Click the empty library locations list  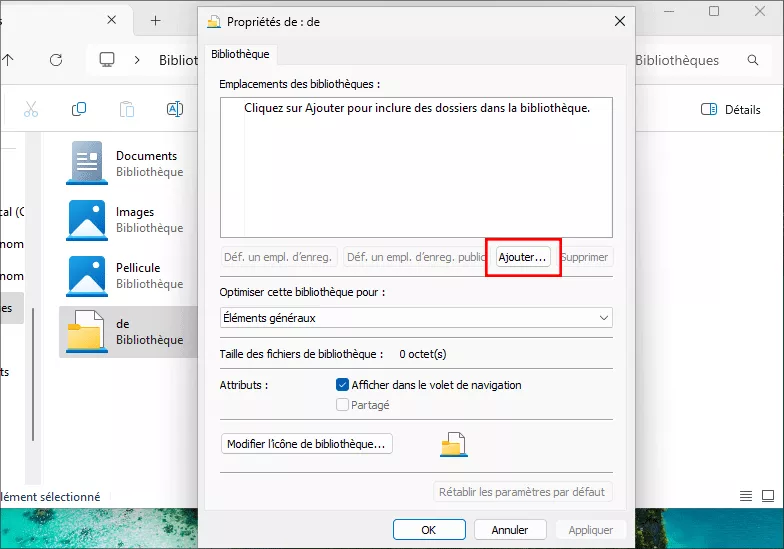(x=416, y=168)
